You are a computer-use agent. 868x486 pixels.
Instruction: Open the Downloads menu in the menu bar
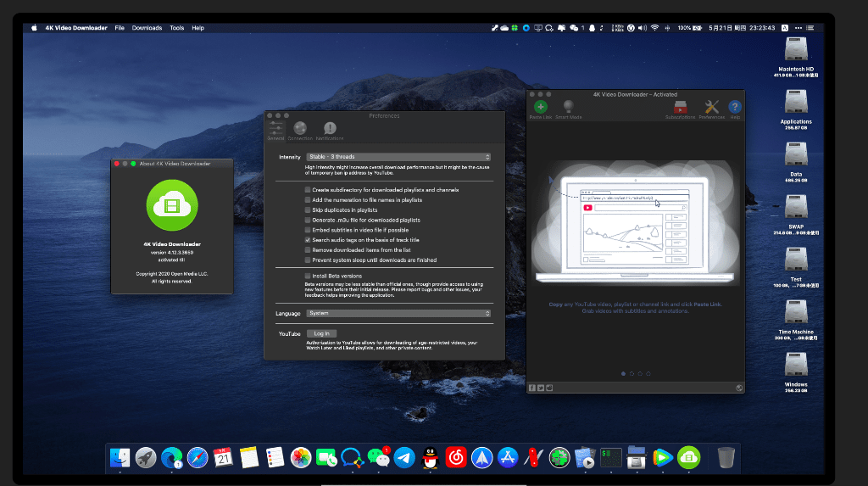pos(147,28)
